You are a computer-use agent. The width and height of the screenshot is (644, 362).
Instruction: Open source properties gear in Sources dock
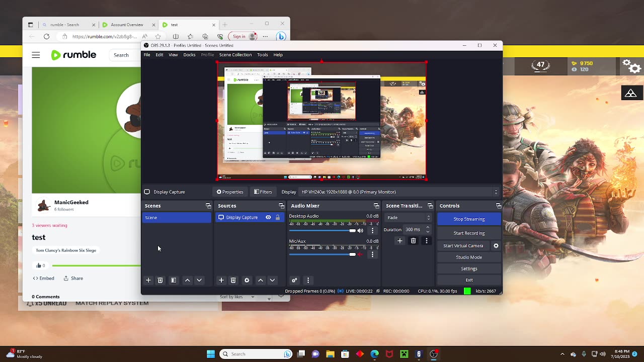(x=247, y=280)
